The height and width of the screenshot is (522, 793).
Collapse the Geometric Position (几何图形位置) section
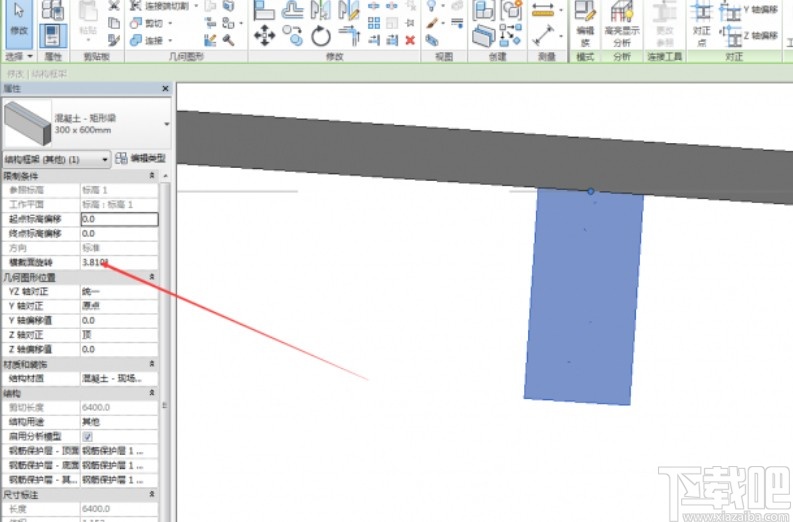click(152, 277)
